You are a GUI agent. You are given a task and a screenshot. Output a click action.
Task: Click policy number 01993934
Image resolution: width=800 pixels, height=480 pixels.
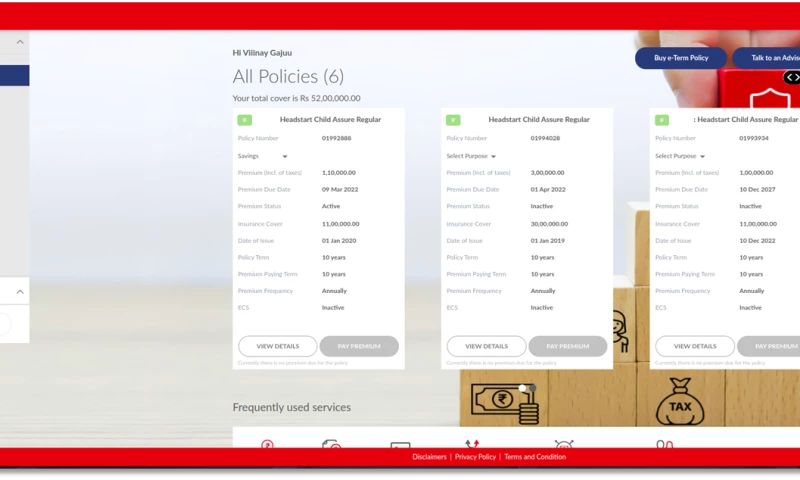pos(754,138)
